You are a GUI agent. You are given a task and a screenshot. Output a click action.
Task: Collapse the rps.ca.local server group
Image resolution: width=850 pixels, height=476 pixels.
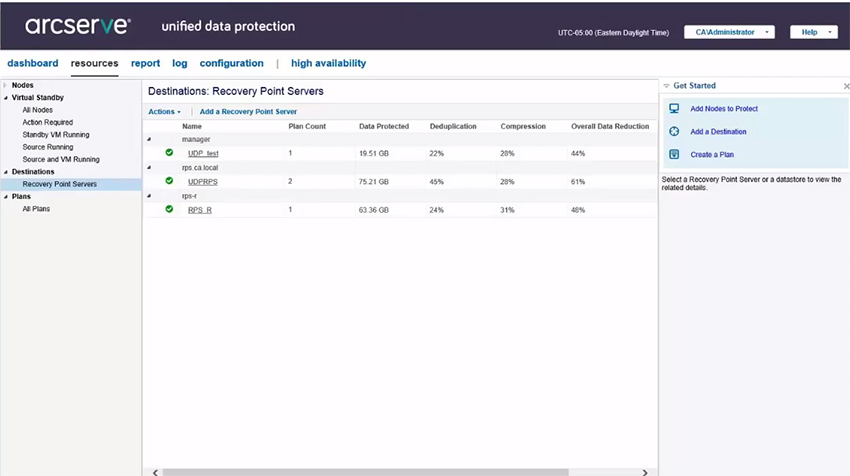[x=149, y=168]
